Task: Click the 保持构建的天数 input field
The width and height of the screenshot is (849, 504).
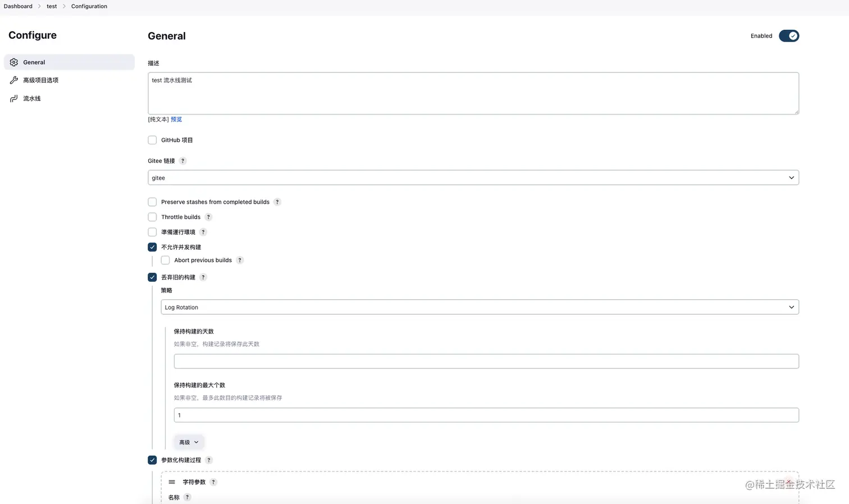Action: point(486,361)
